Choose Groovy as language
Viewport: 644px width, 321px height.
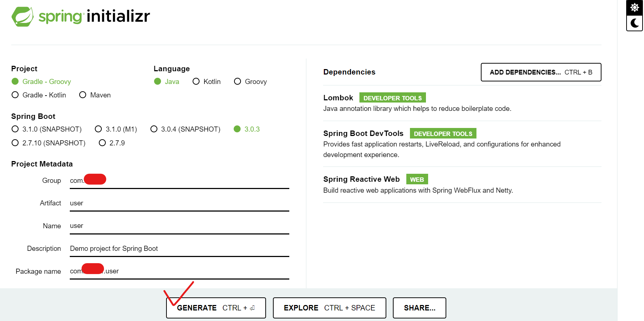coord(250,81)
